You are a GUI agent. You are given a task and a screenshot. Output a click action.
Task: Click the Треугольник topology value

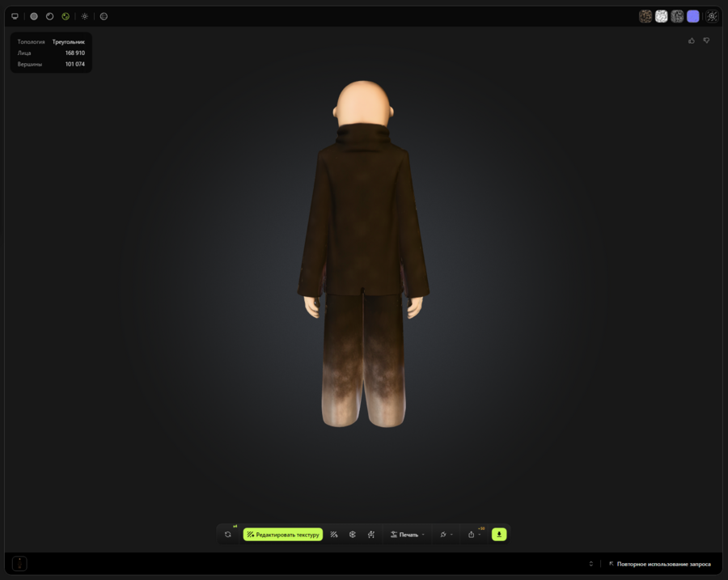68,42
